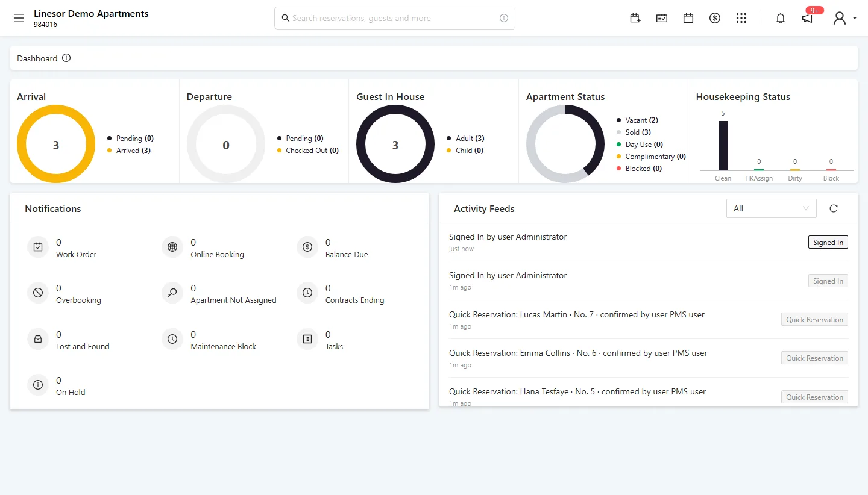Click the Sold (3) legend entry
The width and height of the screenshot is (868, 495).
click(634, 132)
